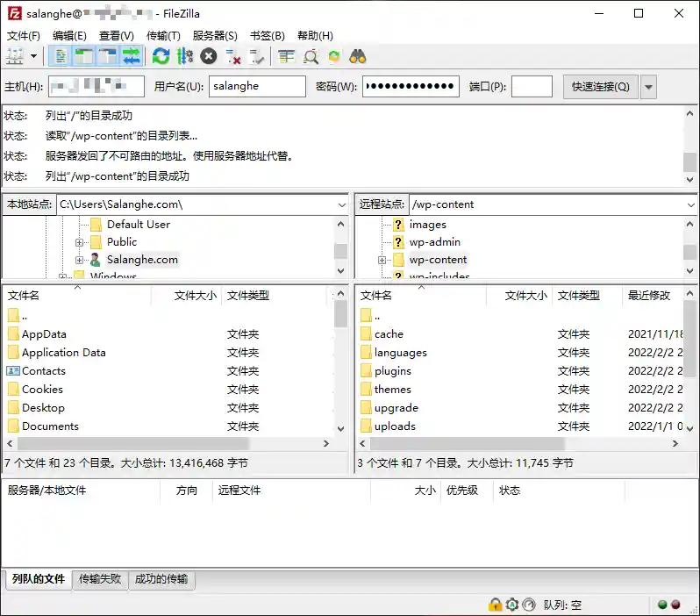Click the 密码 password field
Image resolution: width=700 pixels, height=616 pixels.
411,86
